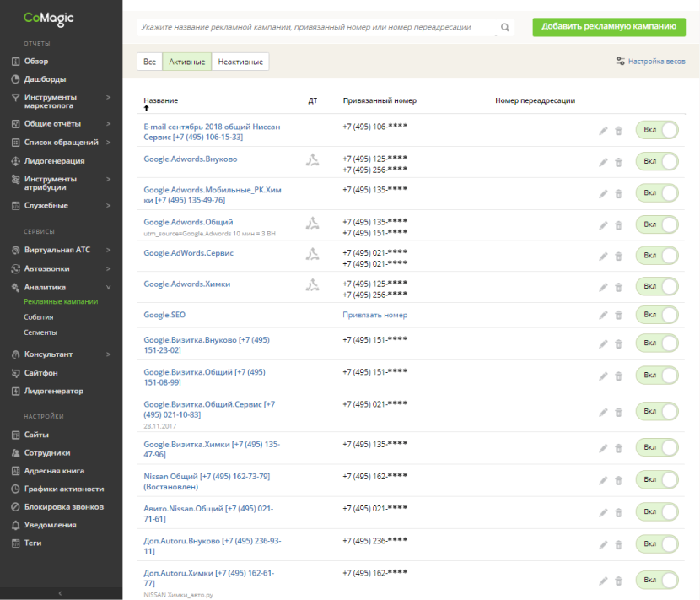Toggle off E-mail сентябрь 2018 campaign switch
The image size is (700, 600).
pyautogui.click(x=657, y=130)
